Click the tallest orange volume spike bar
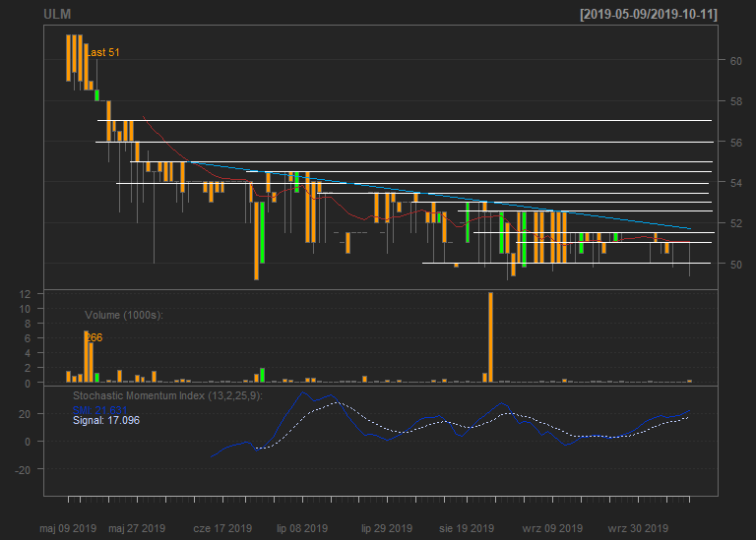756x540 pixels. point(491,337)
